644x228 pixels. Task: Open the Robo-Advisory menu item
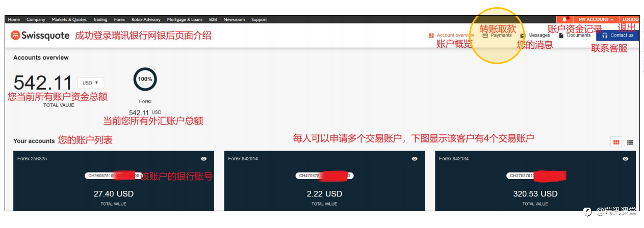click(146, 20)
